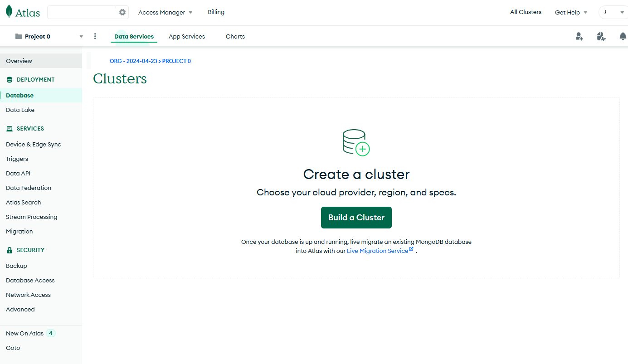Open the Live Migration Service link
The image size is (628, 364).
tap(378, 251)
